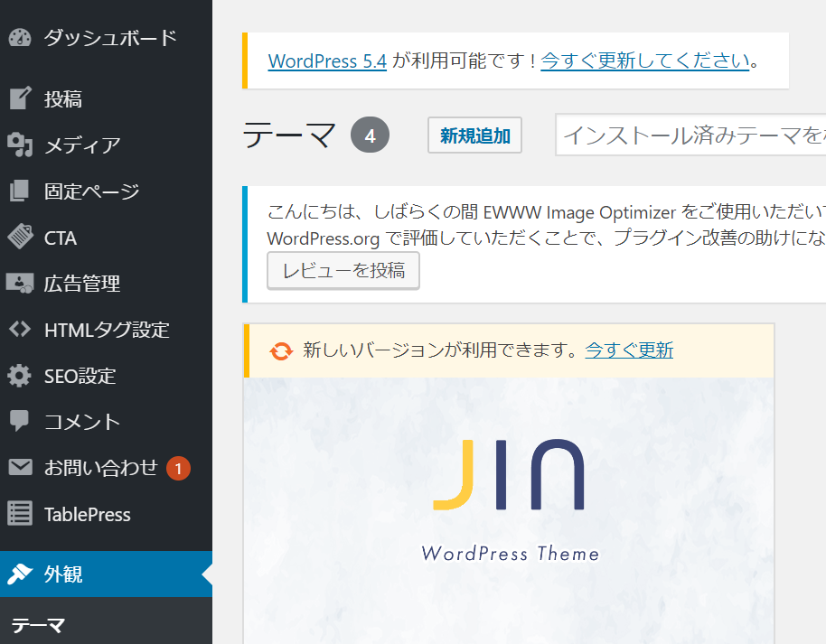Select the 外観 menu item
The width and height of the screenshot is (826, 644).
106,574
